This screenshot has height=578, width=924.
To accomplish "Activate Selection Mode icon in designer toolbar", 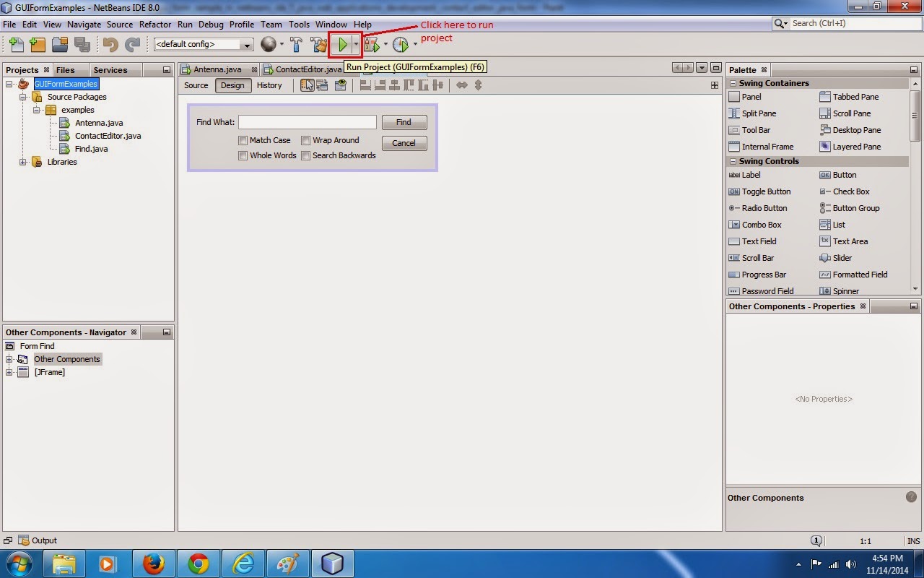I will click(308, 85).
